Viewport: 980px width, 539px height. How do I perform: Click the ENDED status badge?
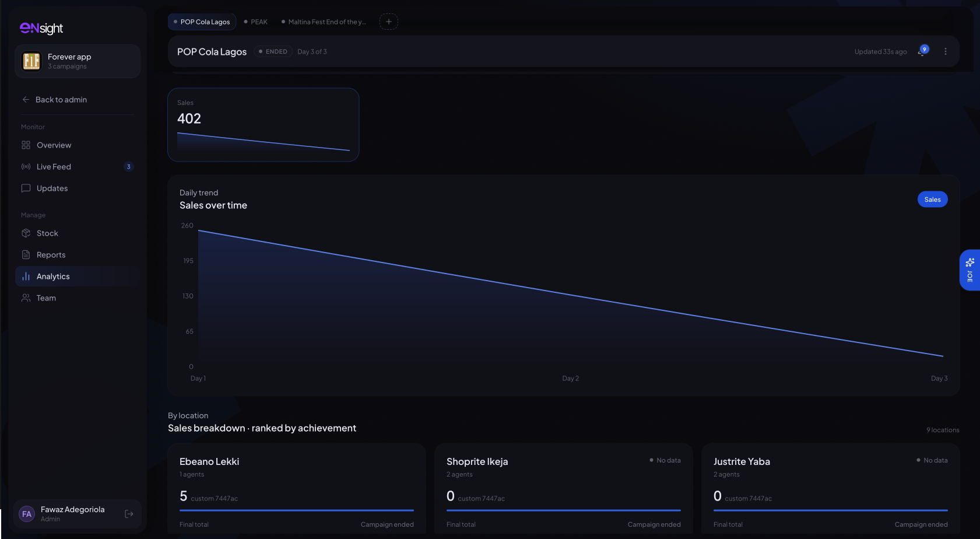click(273, 51)
